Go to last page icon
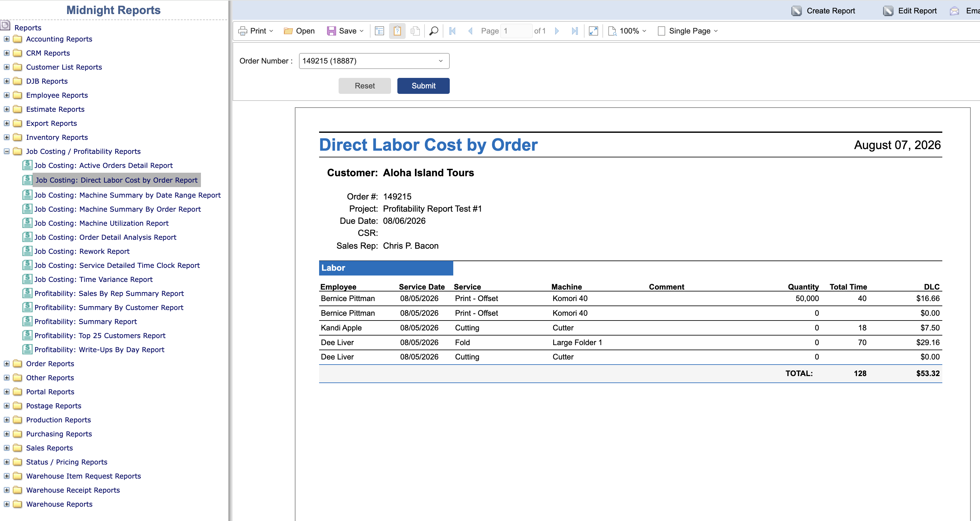This screenshot has height=521, width=980. point(574,31)
